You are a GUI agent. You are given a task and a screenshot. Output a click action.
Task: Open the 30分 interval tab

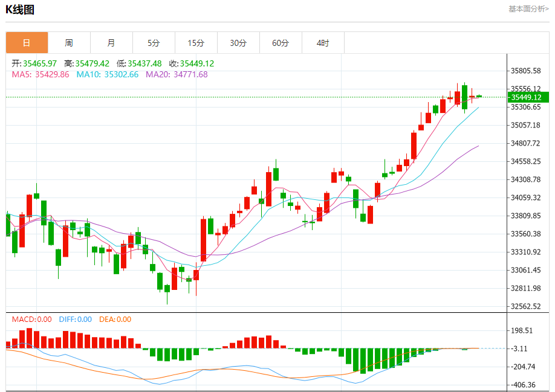coord(238,43)
